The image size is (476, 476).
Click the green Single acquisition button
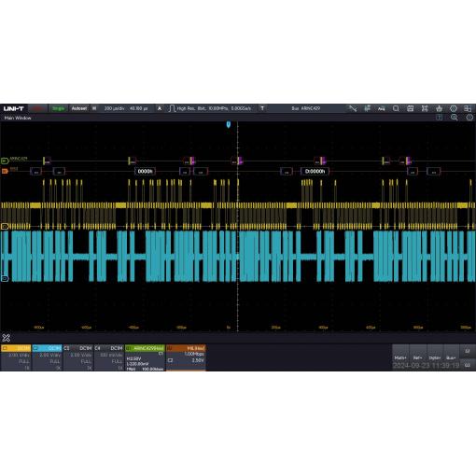[58, 108]
